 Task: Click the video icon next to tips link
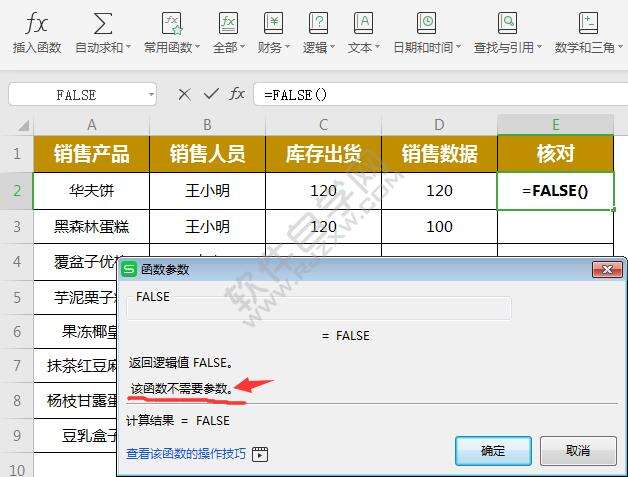pyautogui.click(x=260, y=454)
